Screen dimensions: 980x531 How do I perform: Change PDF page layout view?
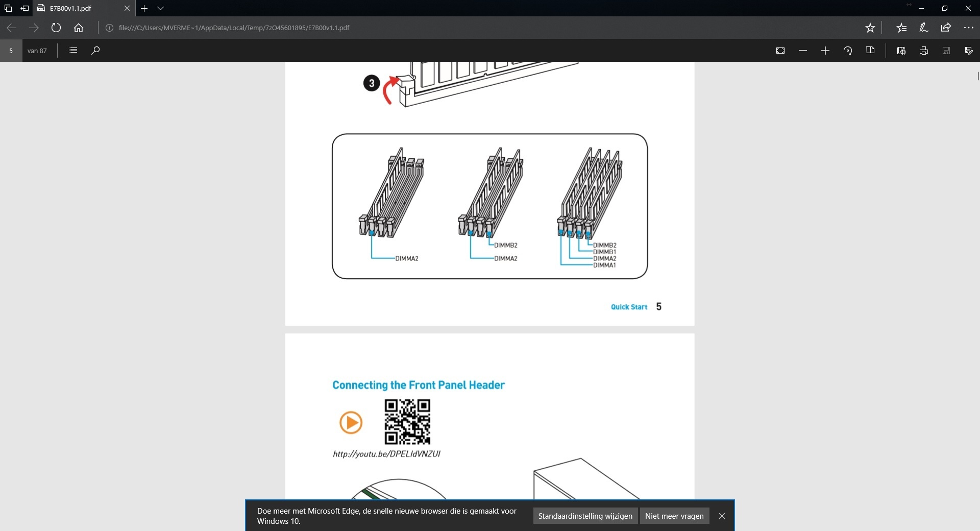[x=870, y=51]
